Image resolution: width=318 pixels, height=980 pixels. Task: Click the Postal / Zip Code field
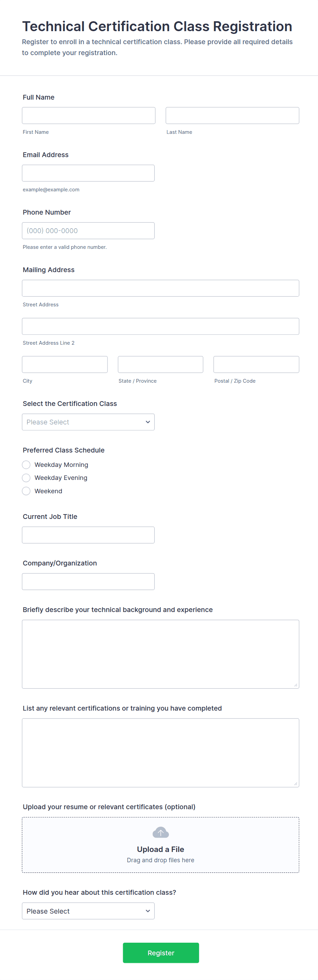point(256,365)
